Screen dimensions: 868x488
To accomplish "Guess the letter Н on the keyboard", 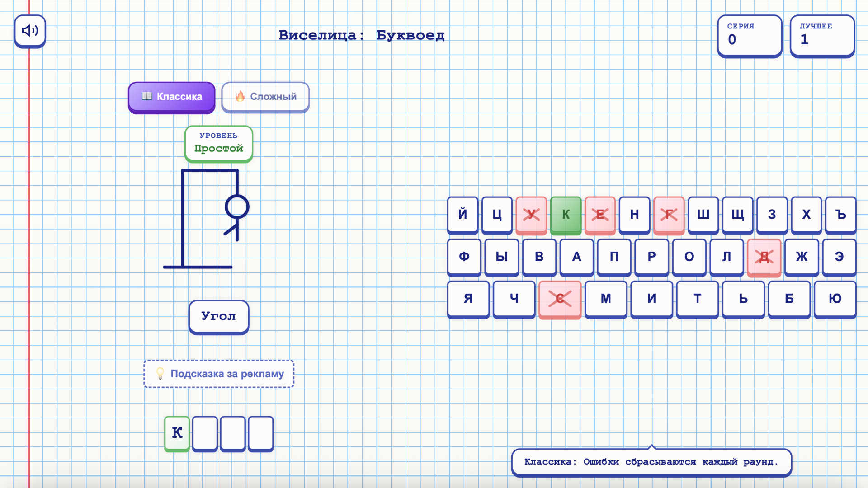I will (x=635, y=215).
